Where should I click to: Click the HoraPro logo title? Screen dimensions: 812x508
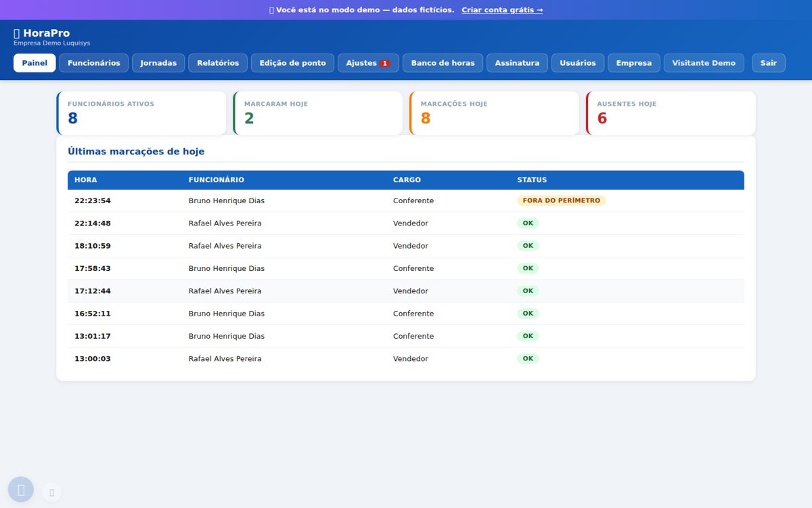(42, 33)
